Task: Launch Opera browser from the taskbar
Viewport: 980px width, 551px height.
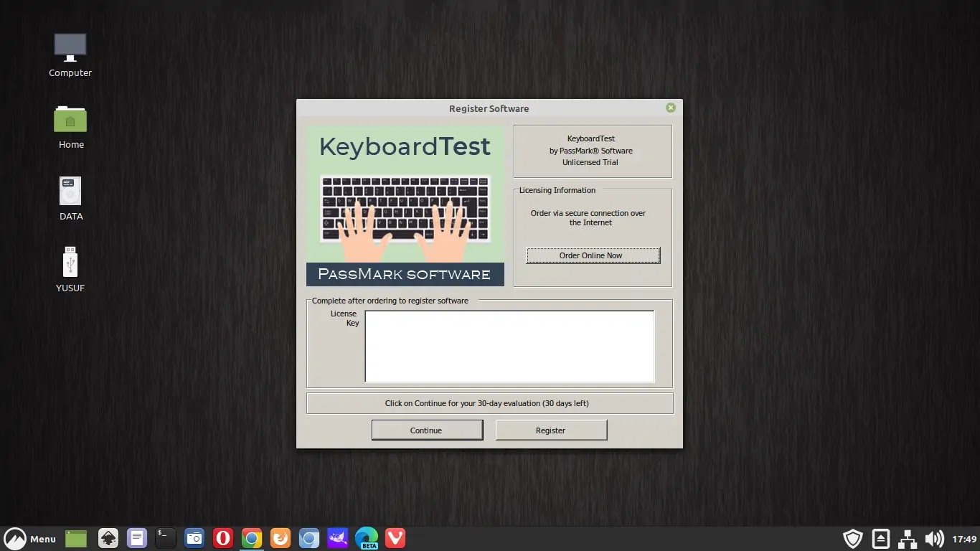Action: (223, 539)
